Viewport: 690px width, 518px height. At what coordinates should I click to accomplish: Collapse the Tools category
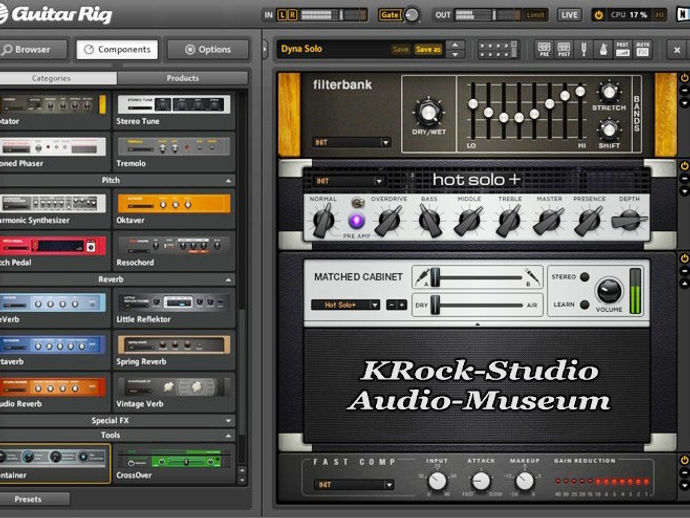(228, 435)
